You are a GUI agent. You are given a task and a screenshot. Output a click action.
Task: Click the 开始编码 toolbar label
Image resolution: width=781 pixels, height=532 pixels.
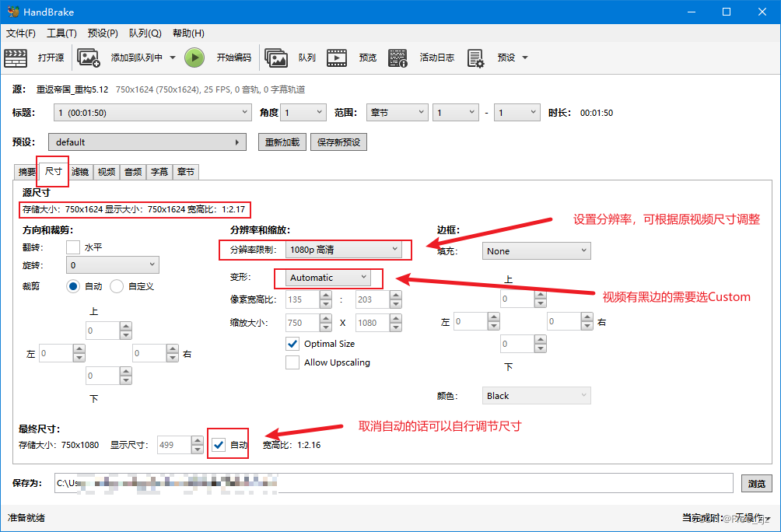(233, 58)
